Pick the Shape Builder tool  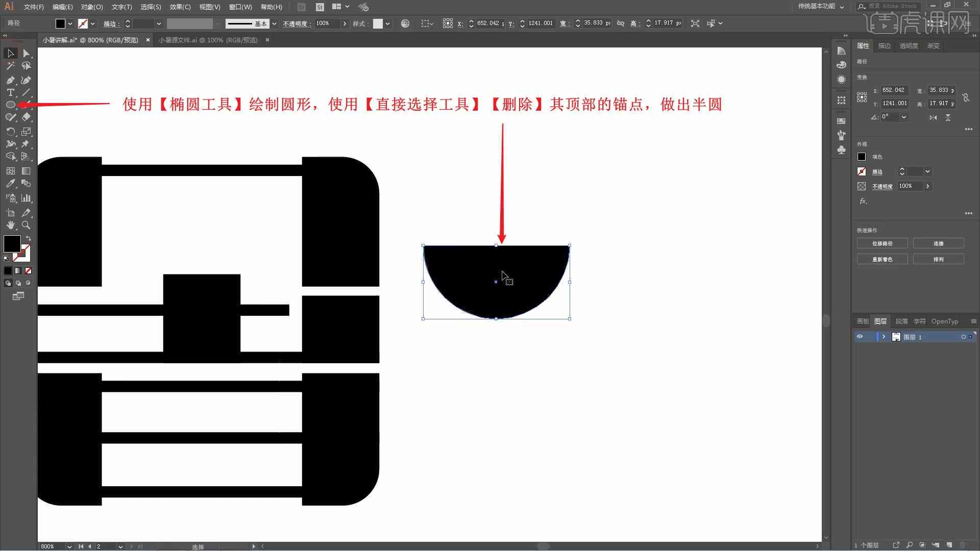10,157
